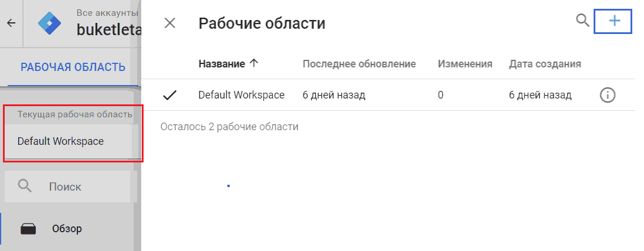Click the Google Tag Manager logo
The width and height of the screenshot is (644, 251).
pyautogui.click(x=49, y=23)
